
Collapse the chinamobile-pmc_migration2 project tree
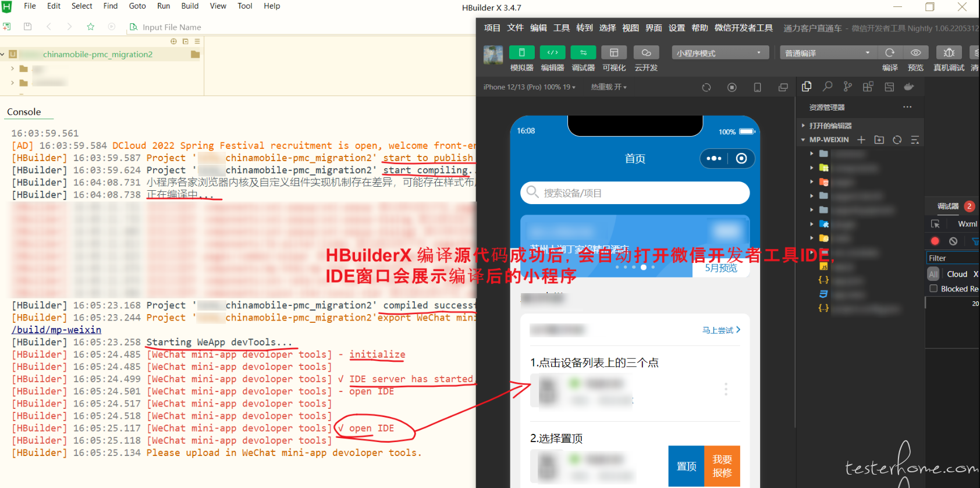(3, 54)
